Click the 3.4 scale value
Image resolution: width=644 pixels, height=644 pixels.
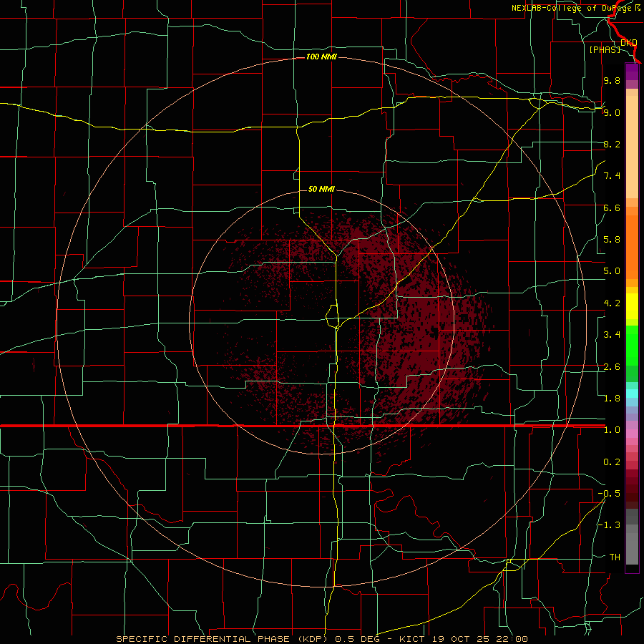(612, 335)
